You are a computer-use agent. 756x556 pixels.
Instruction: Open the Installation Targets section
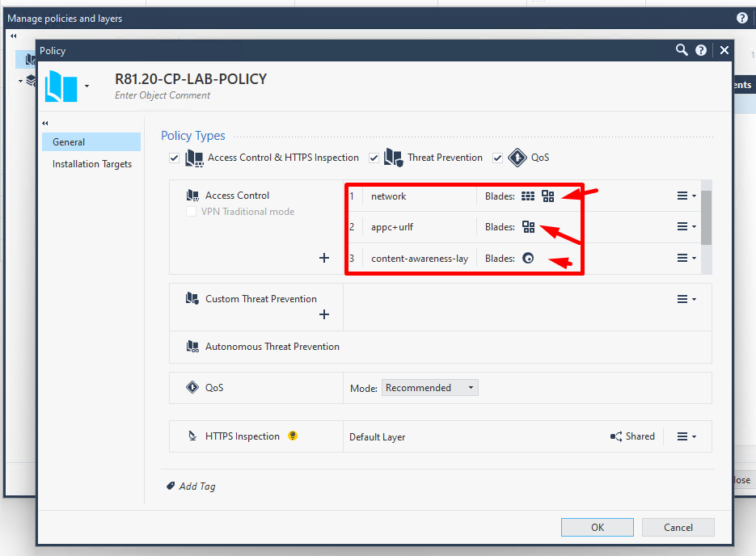click(x=91, y=164)
